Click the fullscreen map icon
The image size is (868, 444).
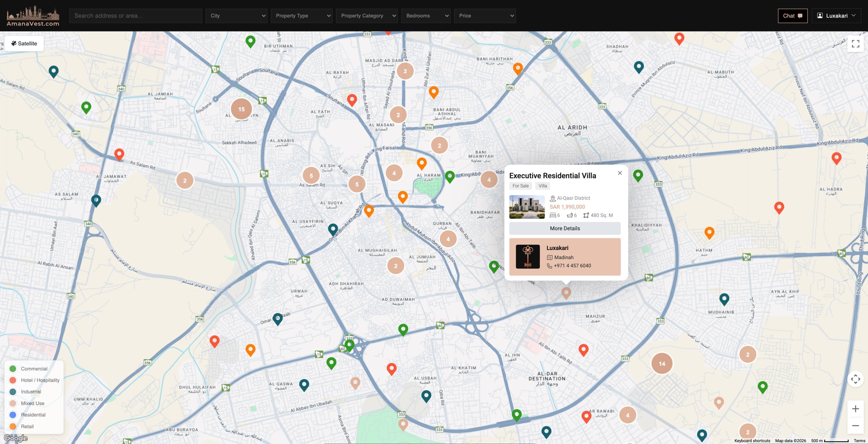855,44
